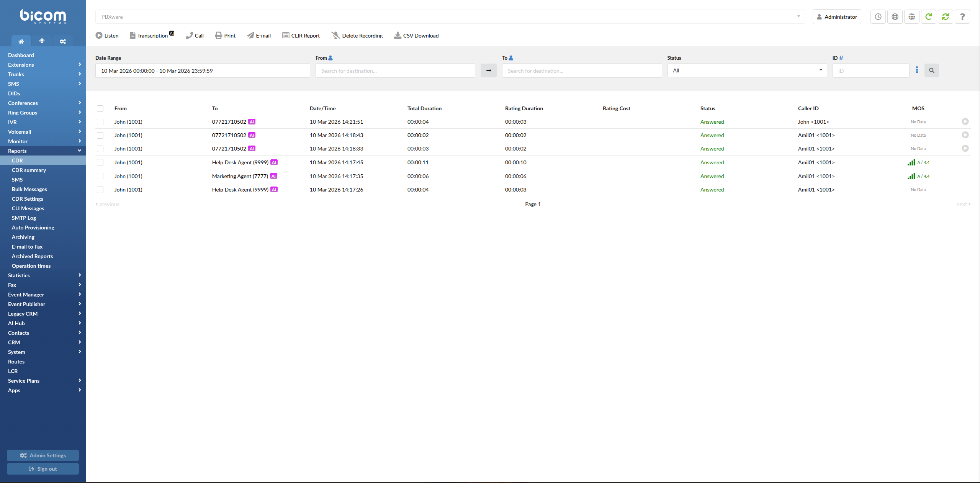This screenshot has height=483, width=980.
Task: Go to the previous page link
Action: tap(108, 204)
